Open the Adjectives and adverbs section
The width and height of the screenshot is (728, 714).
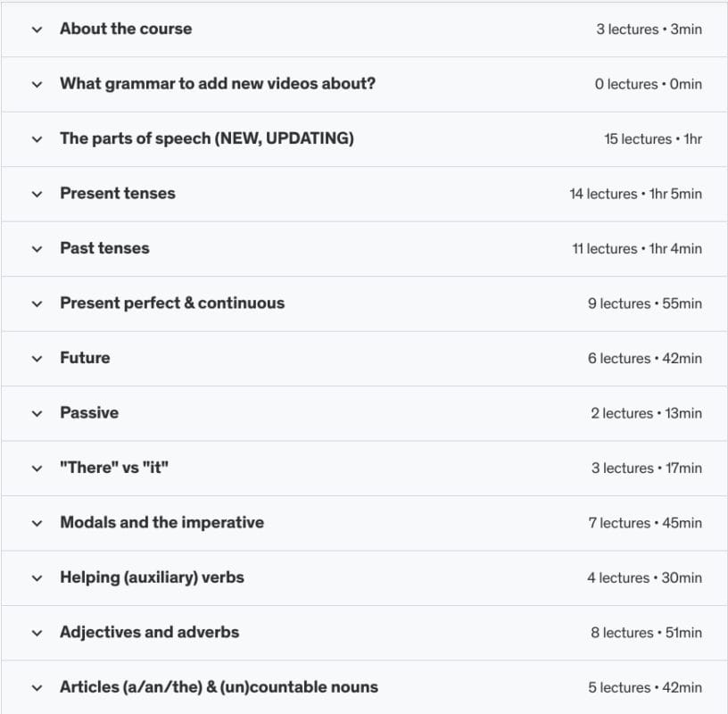pos(149,632)
